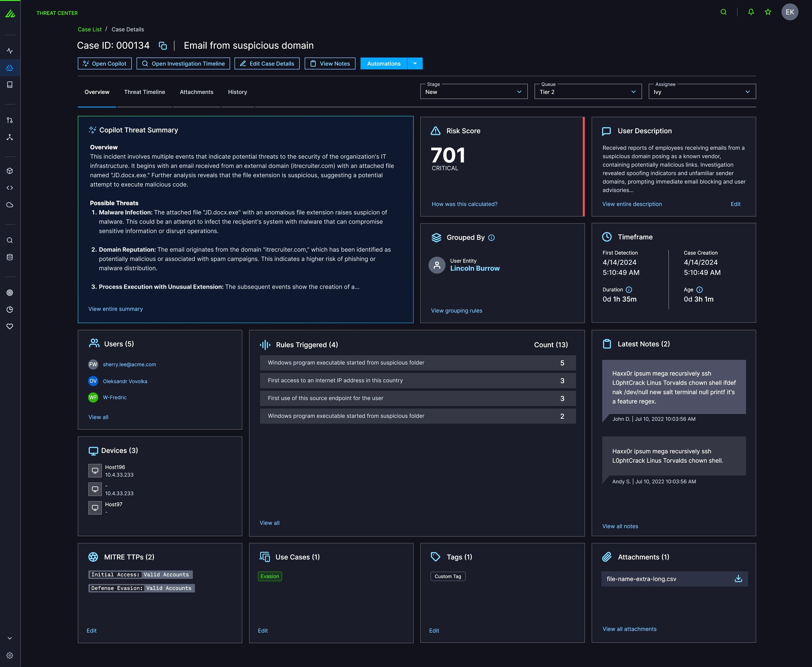Select the Host196 device entry
Screen dimensions: 812x667
111,471
